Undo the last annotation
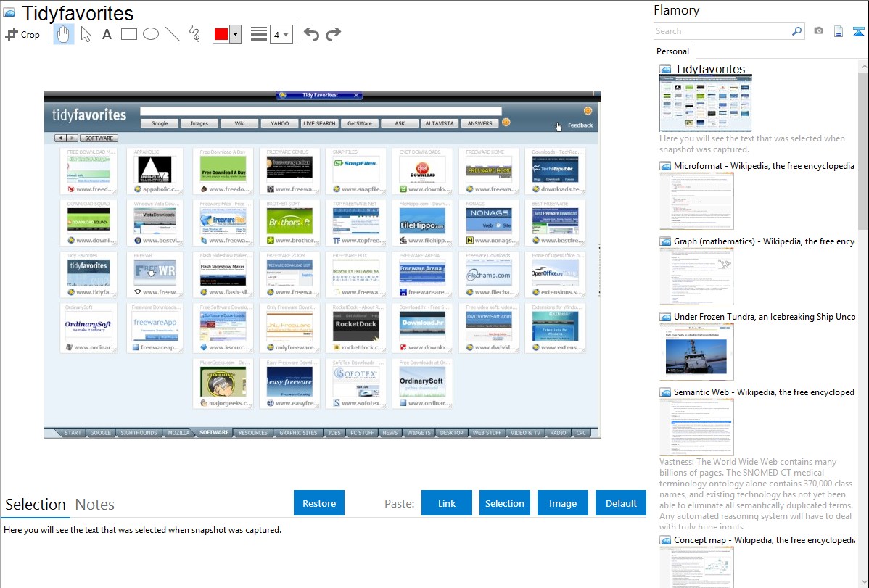 (311, 34)
